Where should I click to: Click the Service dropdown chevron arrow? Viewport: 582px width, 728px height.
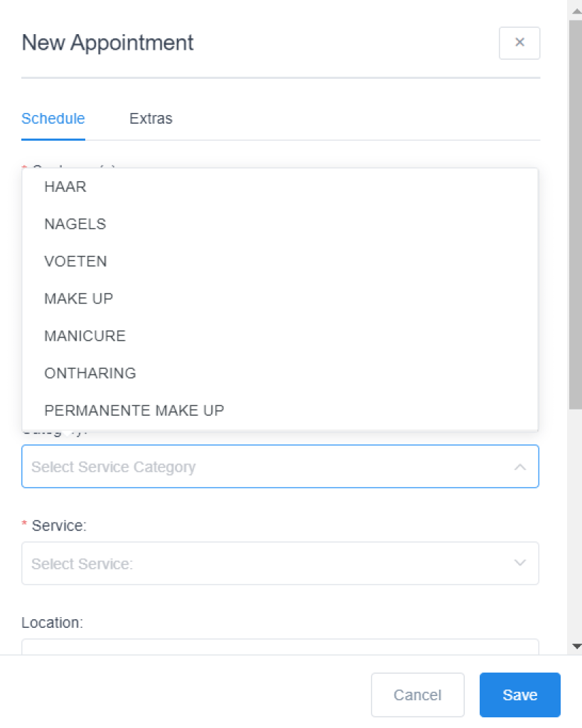[520, 563]
